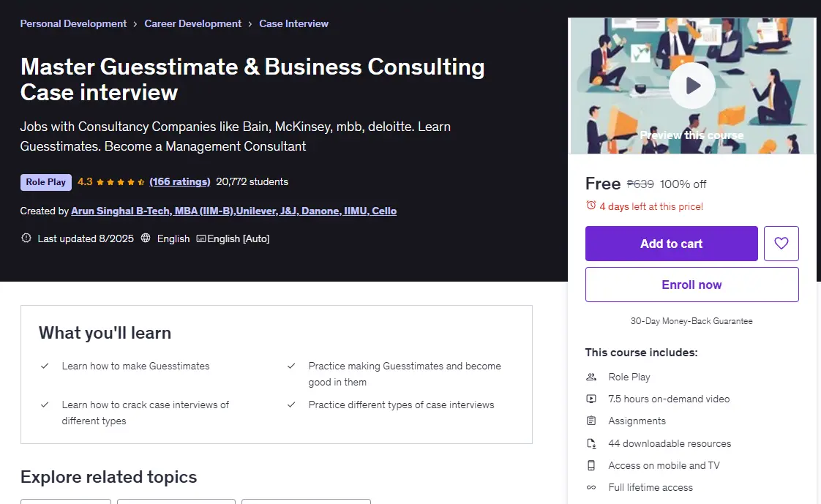Click 'Explore related topics' heading
The image size is (821, 504).
pos(108,477)
